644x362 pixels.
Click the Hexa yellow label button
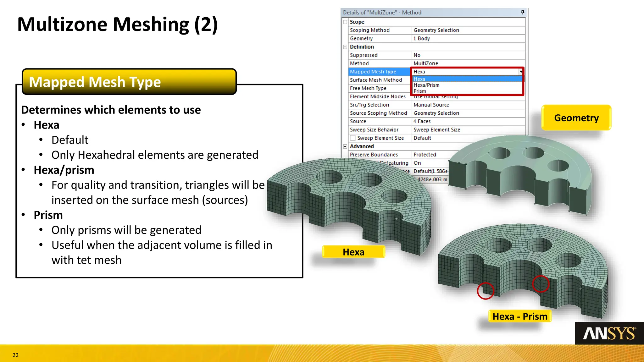click(x=353, y=252)
